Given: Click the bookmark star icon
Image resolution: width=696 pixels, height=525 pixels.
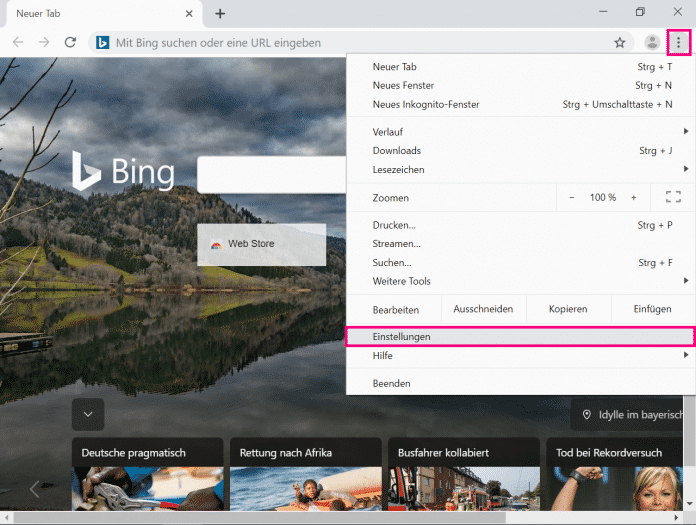Looking at the screenshot, I should pos(619,43).
